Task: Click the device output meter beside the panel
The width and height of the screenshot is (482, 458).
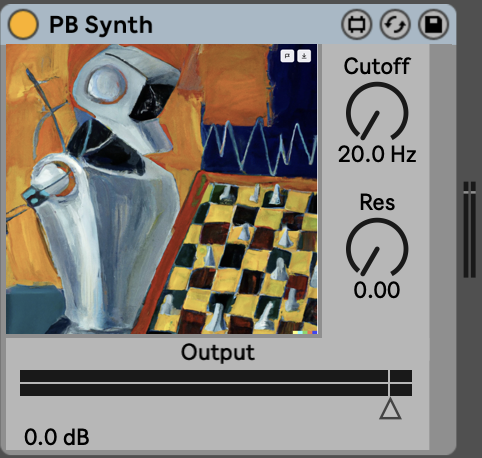Action: [x=469, y=229]
